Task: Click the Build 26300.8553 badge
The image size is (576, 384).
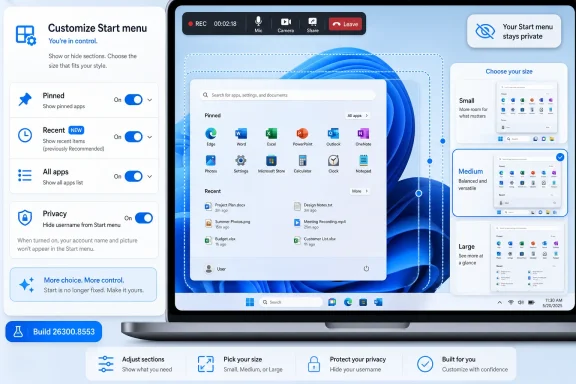Action: tap(54, 331)
